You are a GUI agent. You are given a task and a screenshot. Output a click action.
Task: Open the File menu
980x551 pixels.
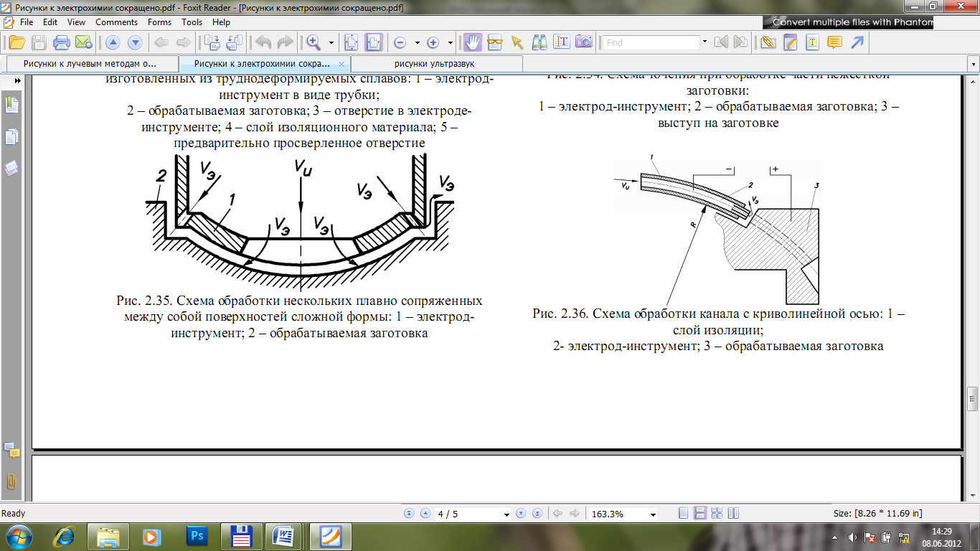click(27, 22)
